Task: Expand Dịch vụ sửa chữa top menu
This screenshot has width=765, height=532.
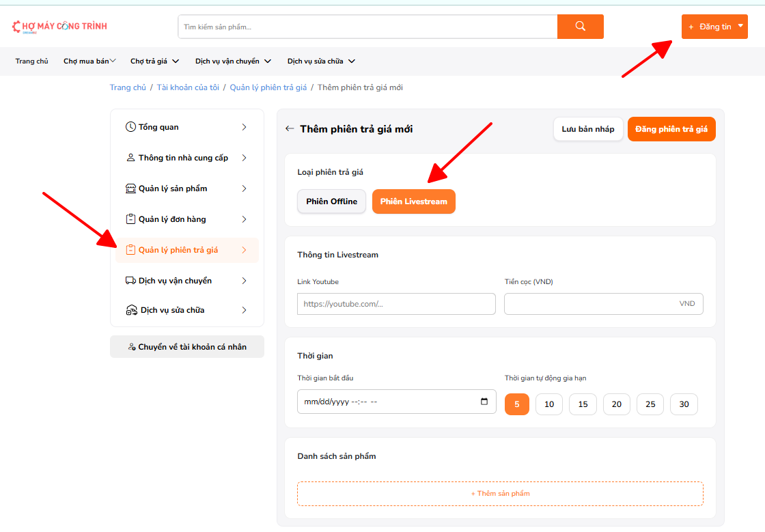Action: 321,61
